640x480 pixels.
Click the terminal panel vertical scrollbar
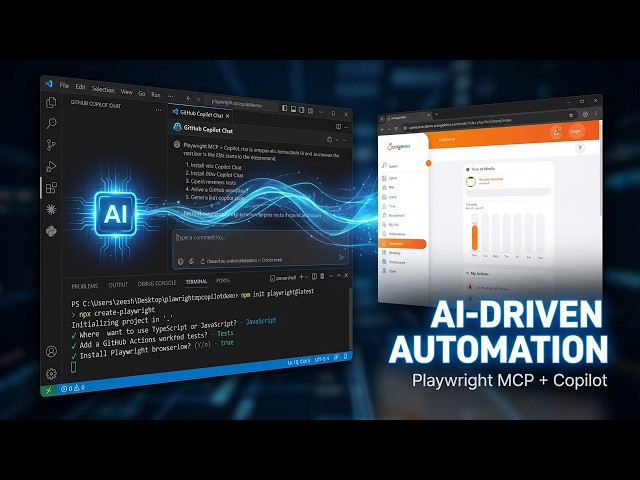[350, 318]
